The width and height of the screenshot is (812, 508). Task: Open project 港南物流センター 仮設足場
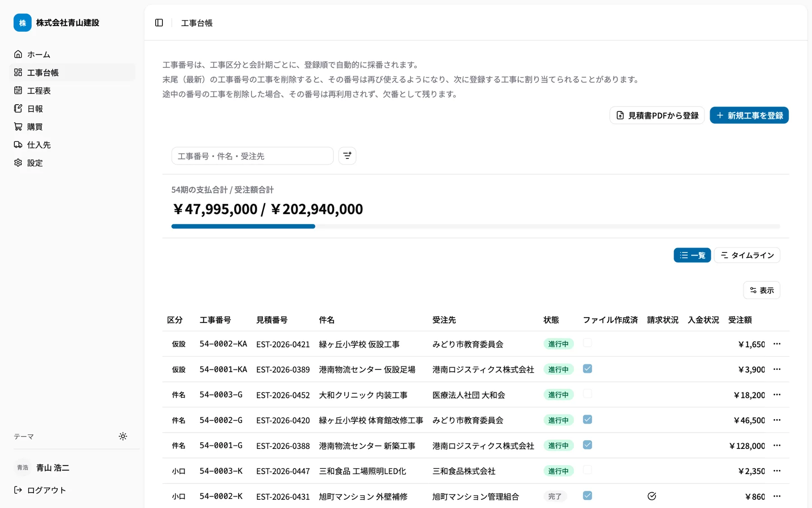pos(367,369)
